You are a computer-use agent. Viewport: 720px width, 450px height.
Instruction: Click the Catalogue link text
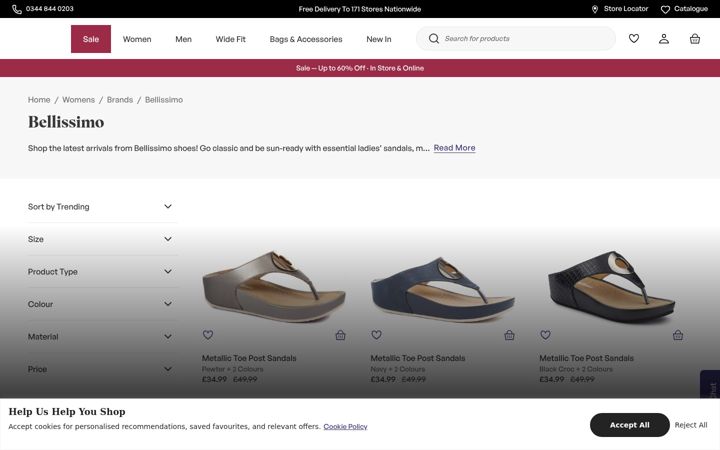[691, 9]
